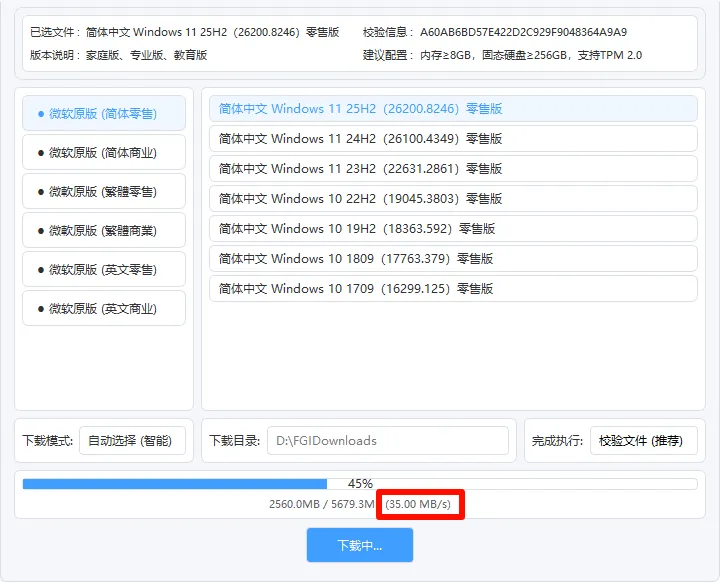Choose Windows 10 19H2 (18363.592) 零售版
The height and width of the screenshot is (582, 720).
(453, 229)
